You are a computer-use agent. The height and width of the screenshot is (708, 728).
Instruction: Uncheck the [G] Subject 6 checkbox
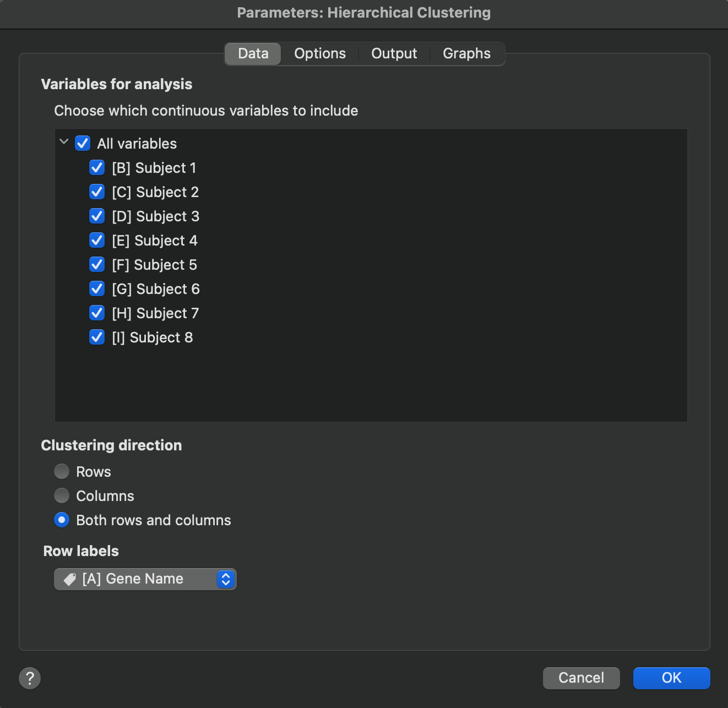click(97, 289)
